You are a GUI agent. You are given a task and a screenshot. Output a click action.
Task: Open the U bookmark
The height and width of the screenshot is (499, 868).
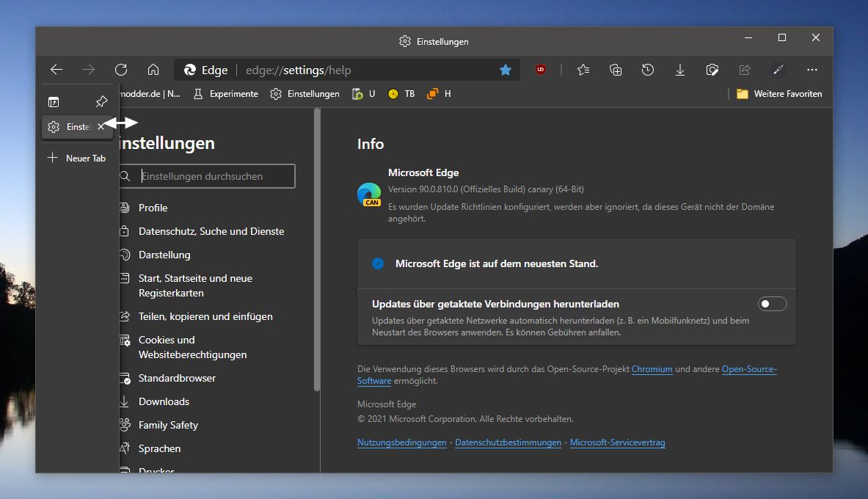click(x=364, y=94)
